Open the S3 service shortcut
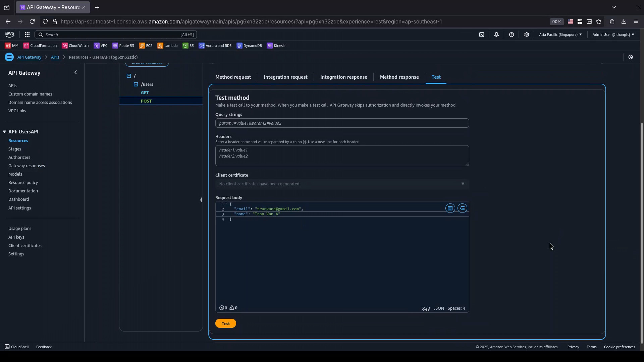 pyautogui.click(x=188, y=46)
